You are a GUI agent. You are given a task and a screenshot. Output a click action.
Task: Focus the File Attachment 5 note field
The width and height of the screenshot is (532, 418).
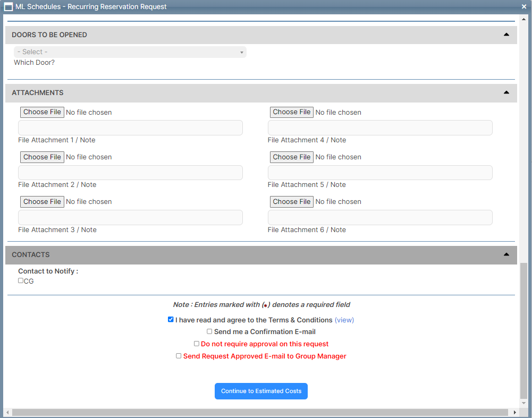click(x=380, y=173)
